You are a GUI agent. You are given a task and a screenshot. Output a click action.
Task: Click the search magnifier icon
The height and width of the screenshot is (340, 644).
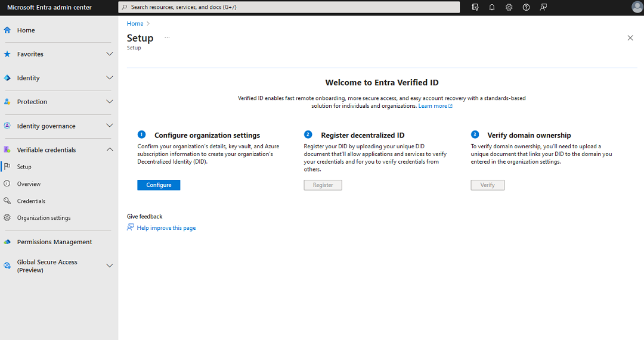(125, 7)
